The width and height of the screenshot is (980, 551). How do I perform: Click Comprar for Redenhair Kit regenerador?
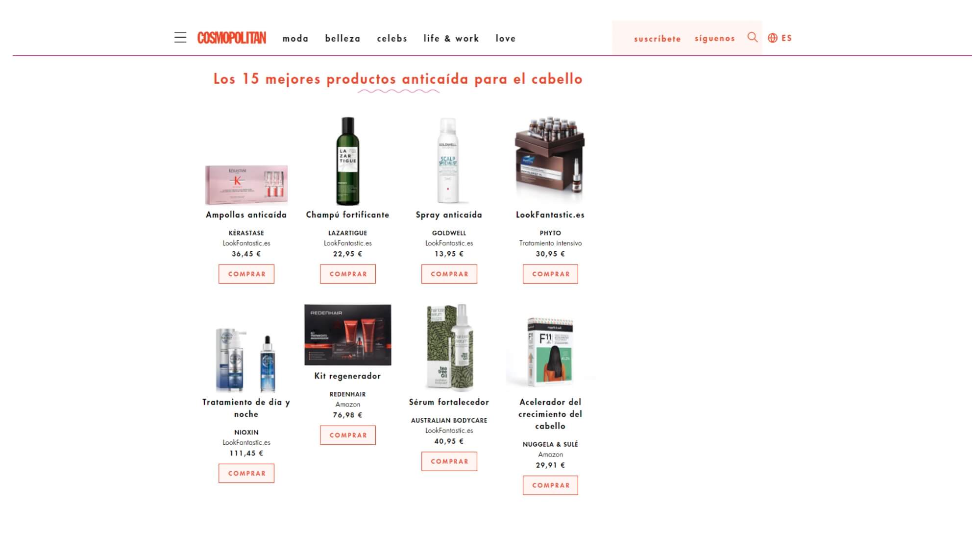pyautogui.click(x=348, y=435)
